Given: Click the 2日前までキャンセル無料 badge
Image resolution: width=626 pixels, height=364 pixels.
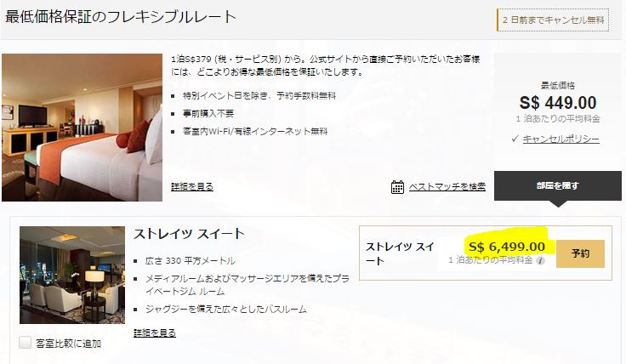Looking at the screenshot, I should coord(553,20).
